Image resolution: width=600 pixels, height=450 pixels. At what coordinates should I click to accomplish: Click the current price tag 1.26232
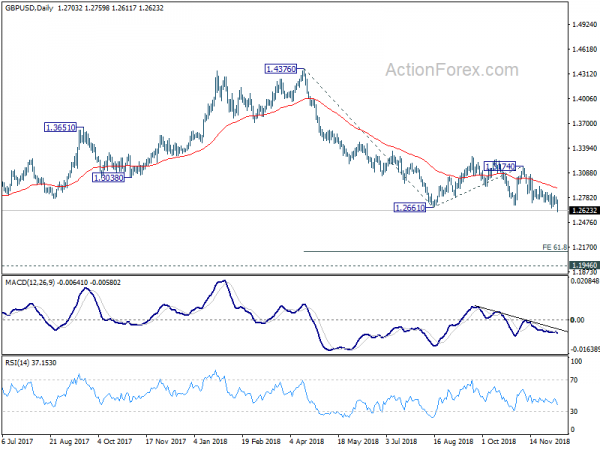(584, 210)
